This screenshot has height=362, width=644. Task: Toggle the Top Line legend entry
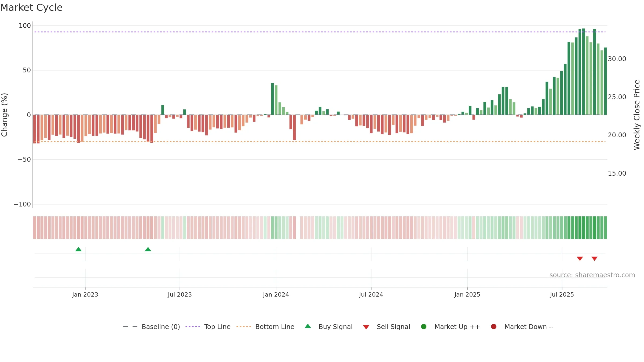click(x=208, y=327)
